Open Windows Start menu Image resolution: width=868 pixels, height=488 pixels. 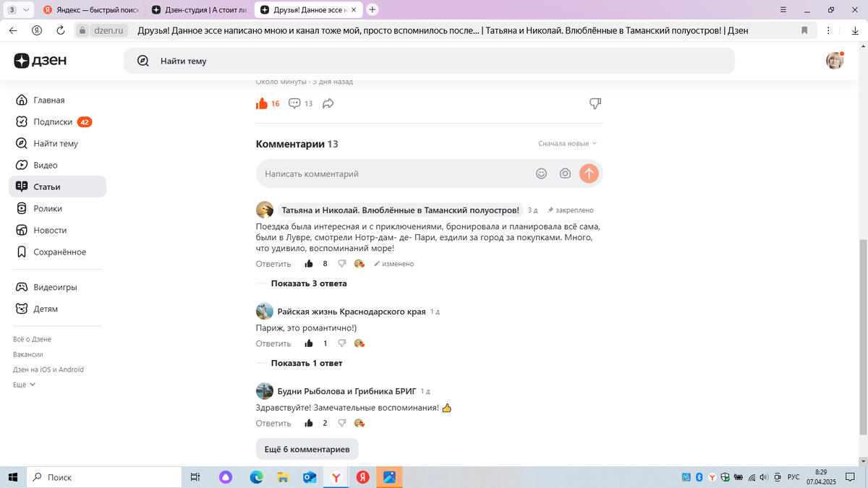pyautogui.click(x=13, y=477)
